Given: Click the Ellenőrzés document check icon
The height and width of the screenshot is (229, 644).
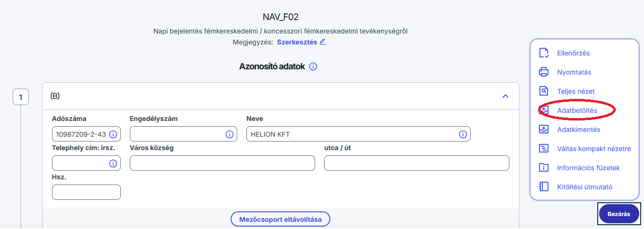Looking at the screenshot, I should point(543,53).
